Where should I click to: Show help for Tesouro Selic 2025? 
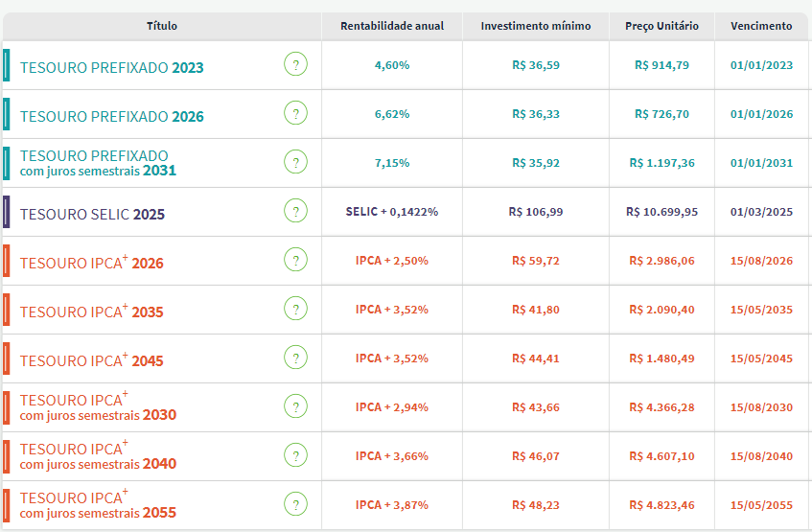click(x=295, y=212)
